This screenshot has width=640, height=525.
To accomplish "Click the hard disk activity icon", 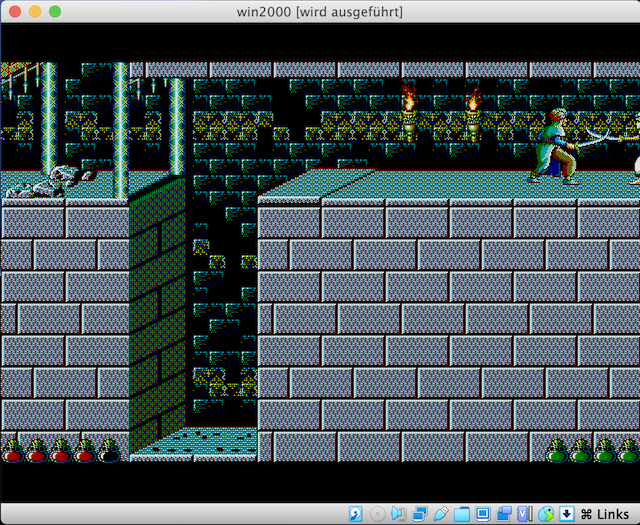I will [x=356, y=514].
